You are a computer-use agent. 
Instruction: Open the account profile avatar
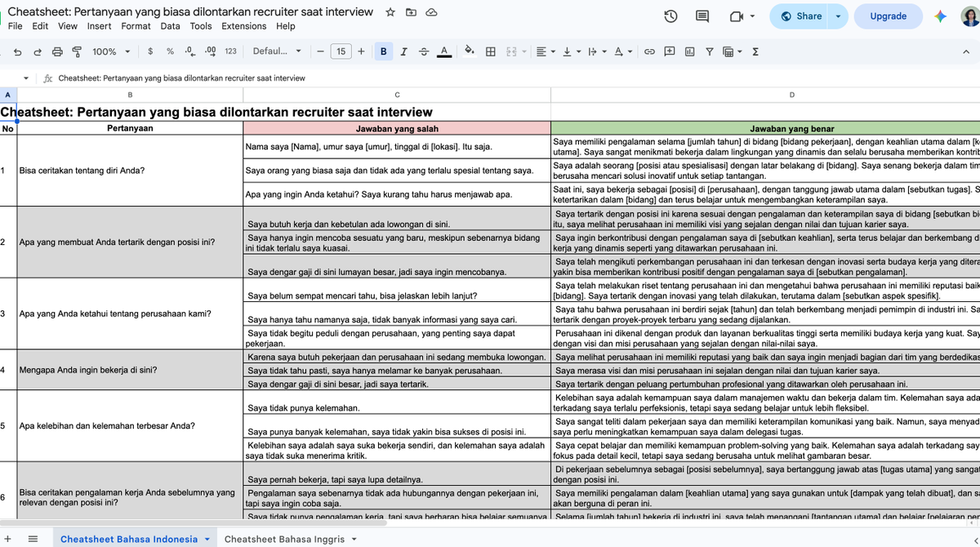972,16
